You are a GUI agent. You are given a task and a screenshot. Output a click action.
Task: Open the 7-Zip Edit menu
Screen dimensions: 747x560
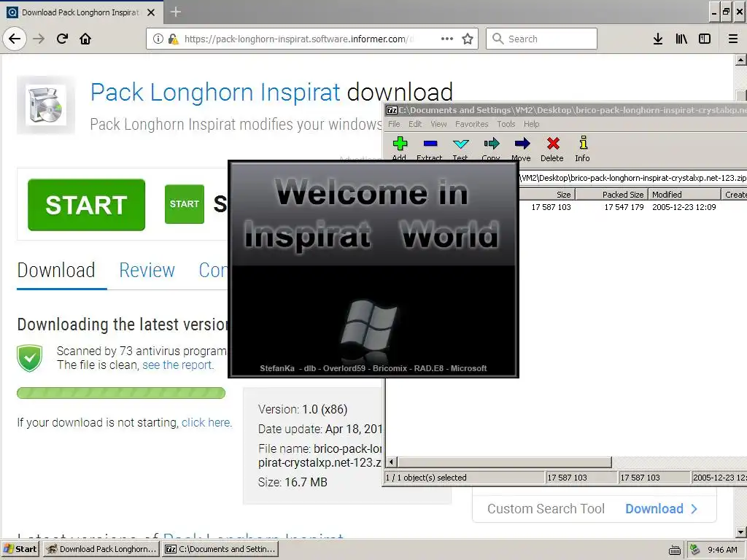tap(415, 124)
